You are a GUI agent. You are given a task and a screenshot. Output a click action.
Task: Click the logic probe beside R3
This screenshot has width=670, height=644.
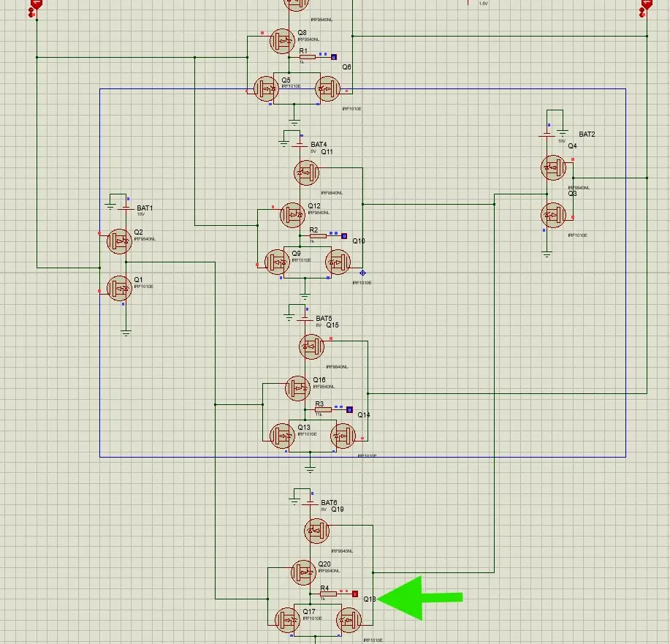349,409
